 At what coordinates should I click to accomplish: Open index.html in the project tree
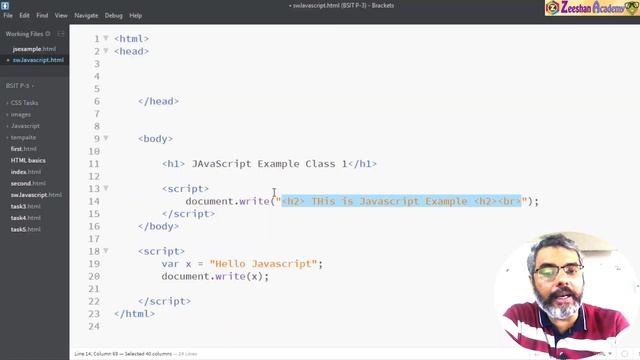26,172
